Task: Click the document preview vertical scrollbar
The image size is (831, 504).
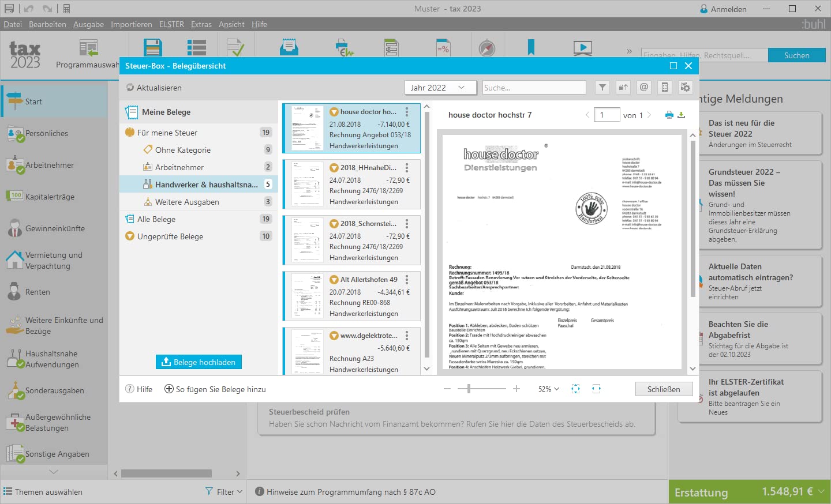Action: [693, 219]
